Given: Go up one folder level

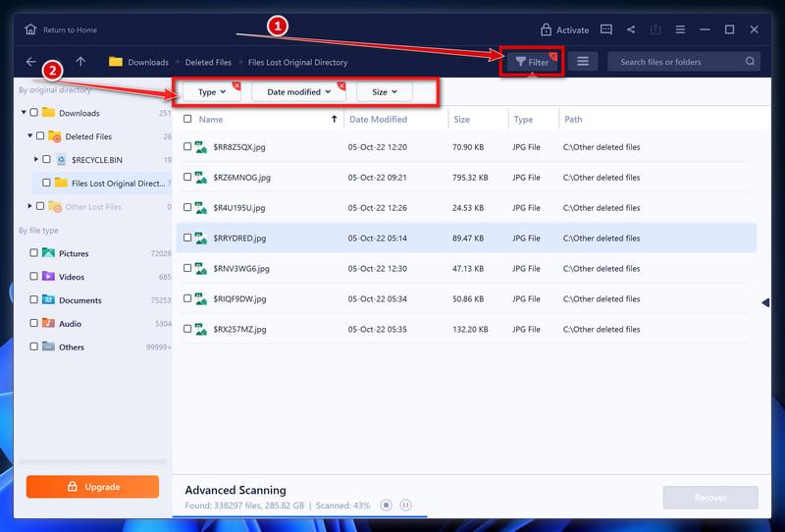Looking at the screenshot, I should (x=80, y=62).
